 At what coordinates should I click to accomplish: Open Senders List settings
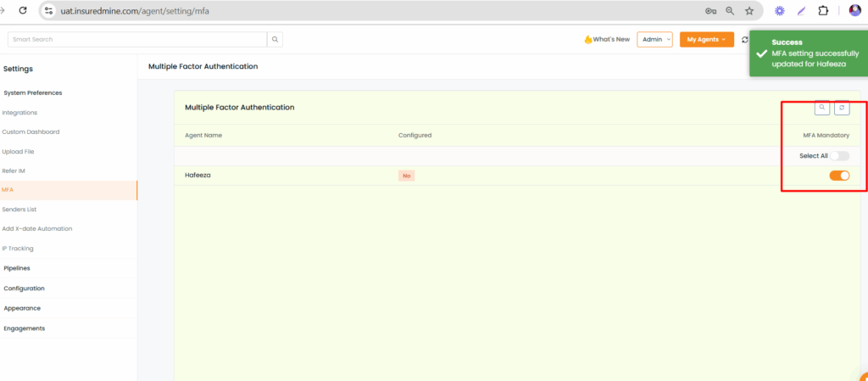pyautogui.click(x=19, y=210)
